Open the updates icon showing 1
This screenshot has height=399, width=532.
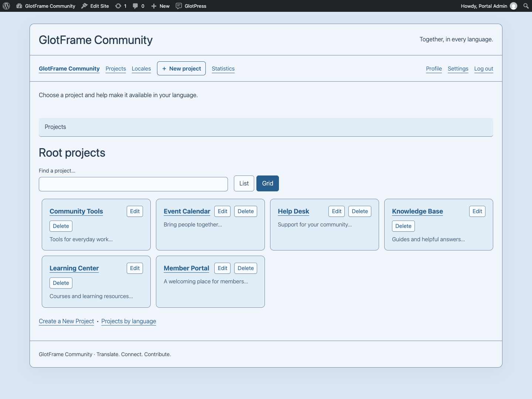pyautogui.click(x=118, y=6)
